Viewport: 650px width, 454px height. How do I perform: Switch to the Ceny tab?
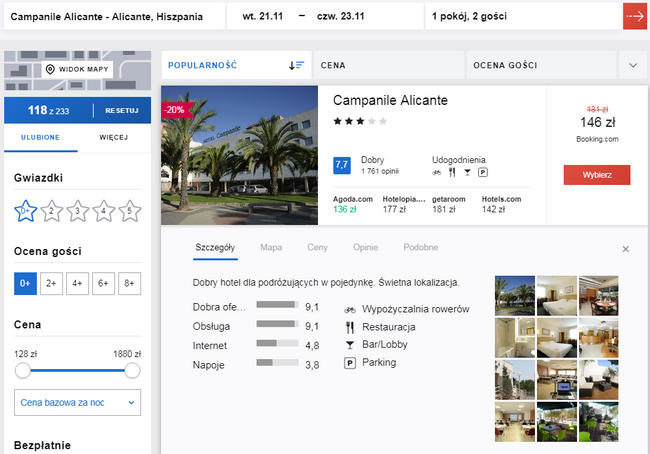pyautogui.click(x=317, y=247)
